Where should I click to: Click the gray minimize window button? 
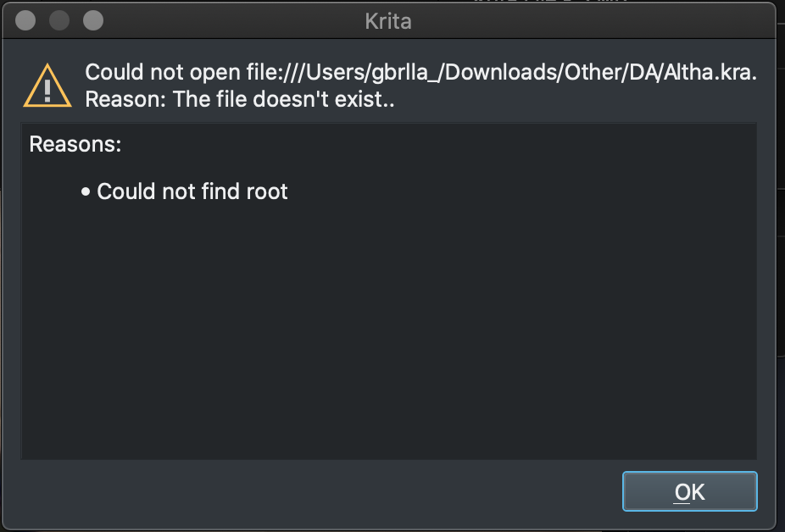(59, 20)
